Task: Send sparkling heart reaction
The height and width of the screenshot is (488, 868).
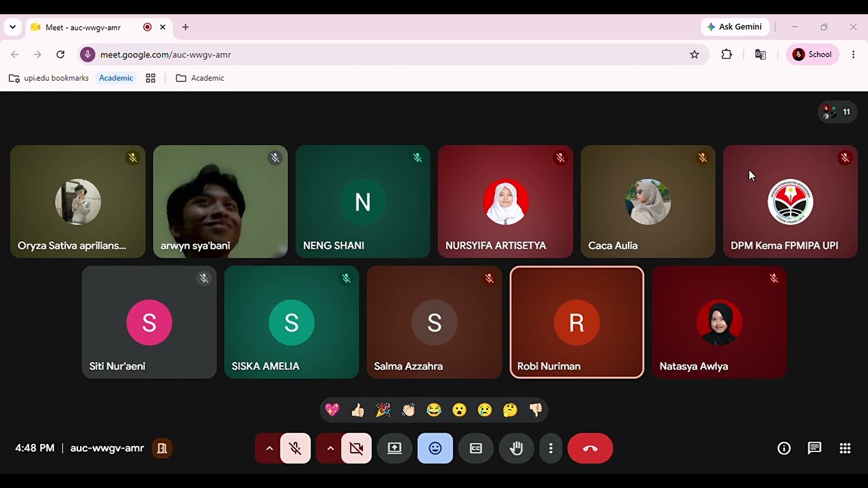Action: tap(332, 409)
